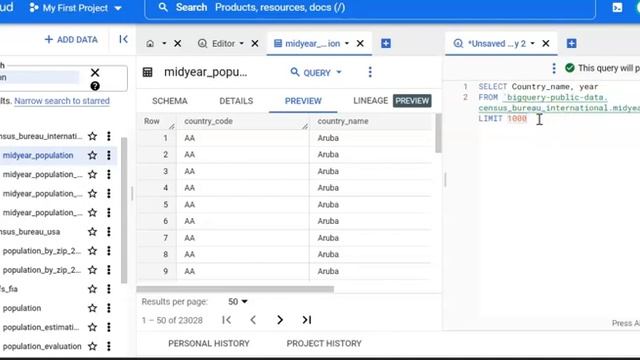
Task: Close the midyear_...ion tab
Action: [x=360, y=43]
